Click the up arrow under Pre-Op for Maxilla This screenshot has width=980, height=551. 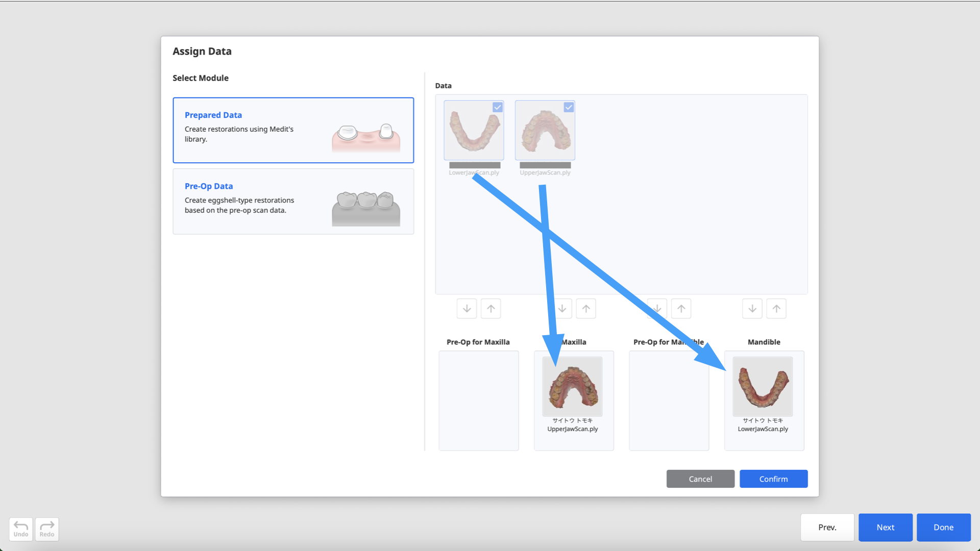[x=491, y=309]
